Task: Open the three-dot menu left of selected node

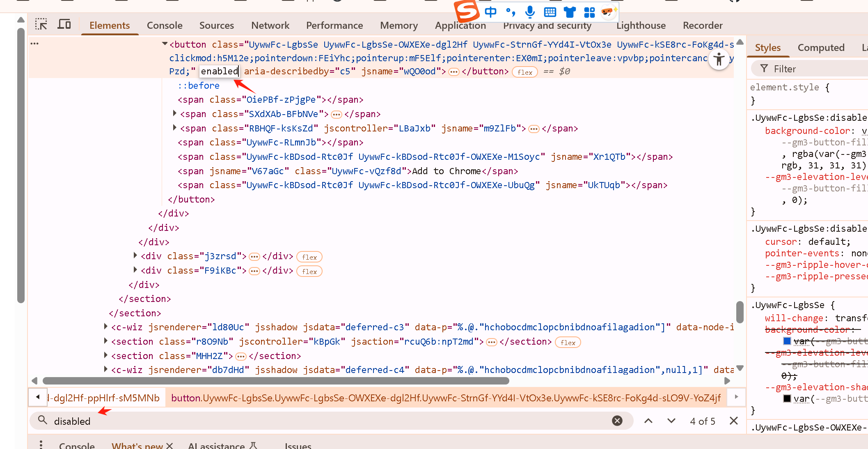Action: pyautogui.click(x=34, y=44)
